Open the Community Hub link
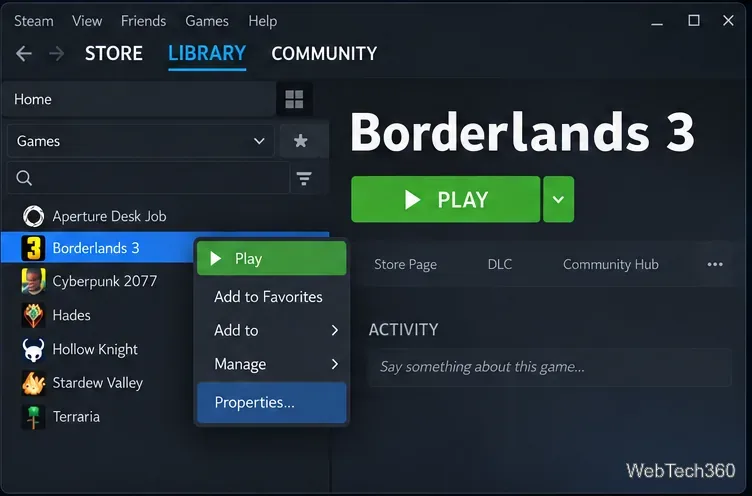The height and width of the screenshot is (496, 752). [611, 264]
